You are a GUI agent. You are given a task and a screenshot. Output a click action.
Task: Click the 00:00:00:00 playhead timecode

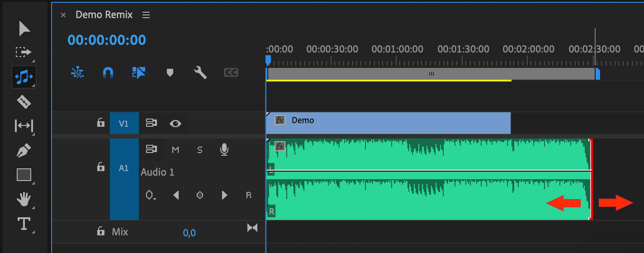click(107, 40)
